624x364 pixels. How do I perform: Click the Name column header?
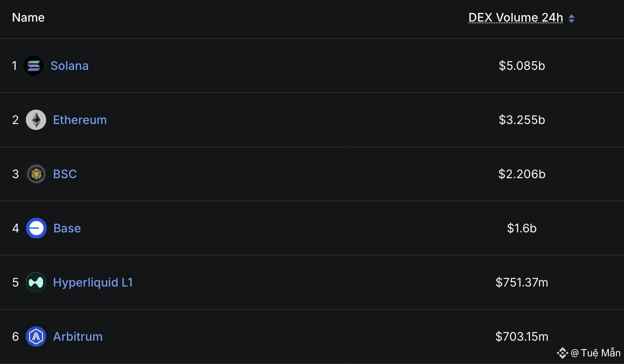click(x=28, y=17)
